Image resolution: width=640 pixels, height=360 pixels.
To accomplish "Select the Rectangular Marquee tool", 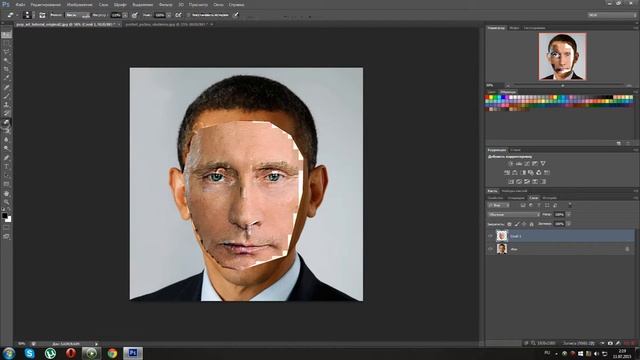I will tap(7, 43).
